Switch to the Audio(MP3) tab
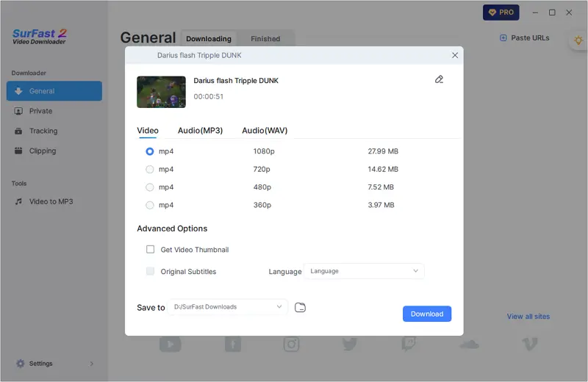The height and width of the screenshot is (382, 588). tap(200, 131)
